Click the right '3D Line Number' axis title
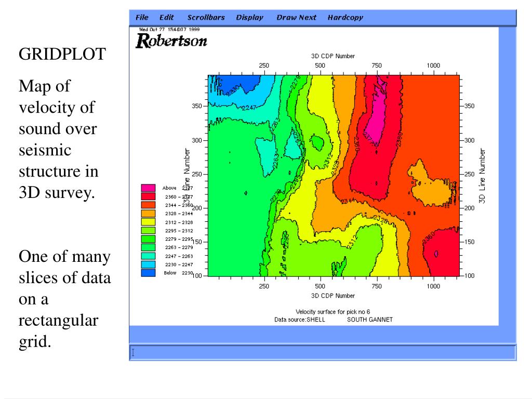The height and width of the screenshot is (399, 532). tap(482, 176)
